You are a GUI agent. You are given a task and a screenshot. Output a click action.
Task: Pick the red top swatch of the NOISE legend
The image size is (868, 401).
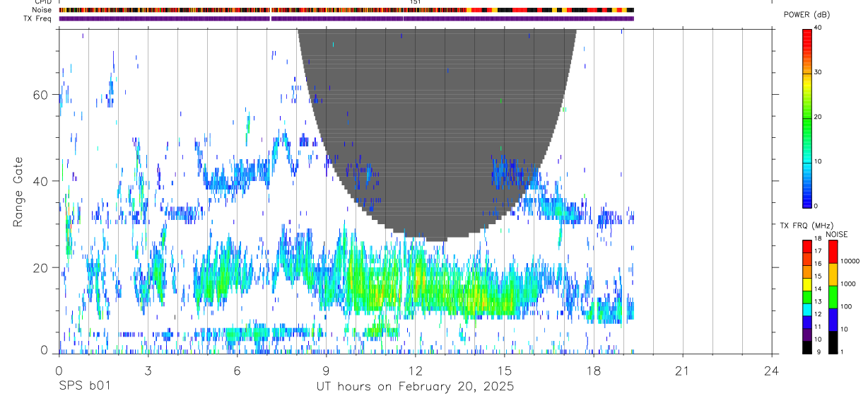pos(833,252)
